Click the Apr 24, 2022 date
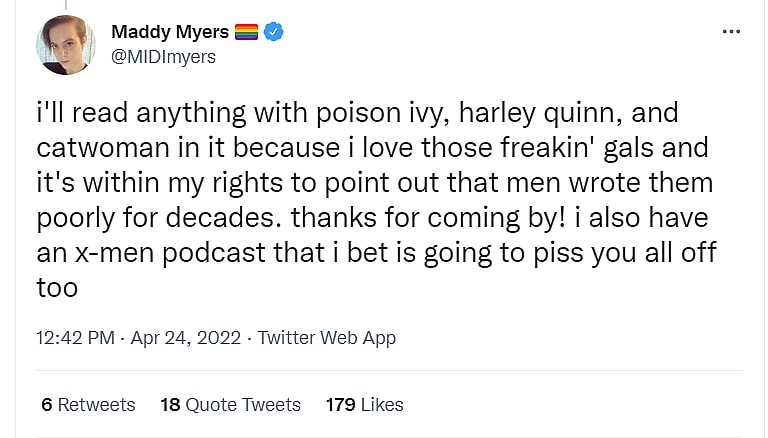768x438 pixels. [x=187, y=338]
